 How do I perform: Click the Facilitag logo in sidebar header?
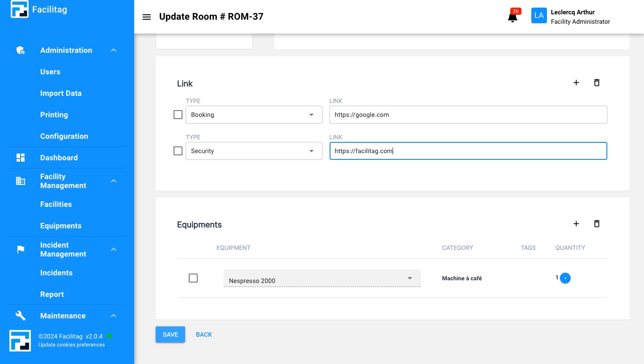20,9
